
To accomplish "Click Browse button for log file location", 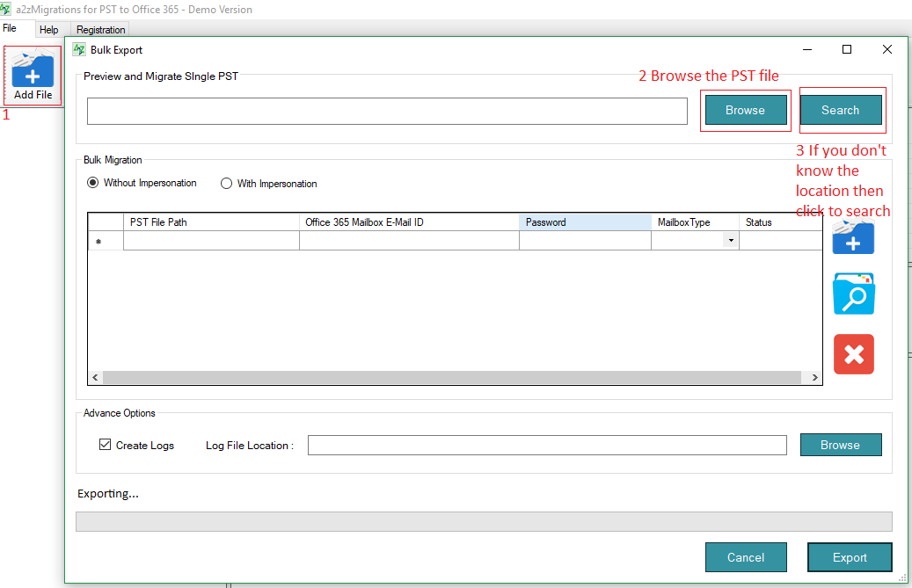I will pyautogui.click(x=841, y=445).
